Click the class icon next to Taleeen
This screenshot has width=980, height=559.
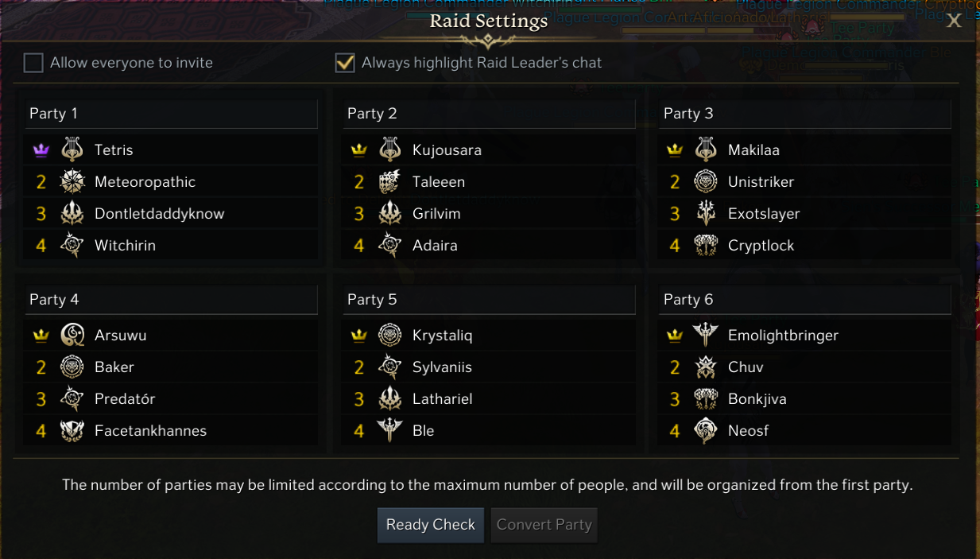tap(389, 181)
